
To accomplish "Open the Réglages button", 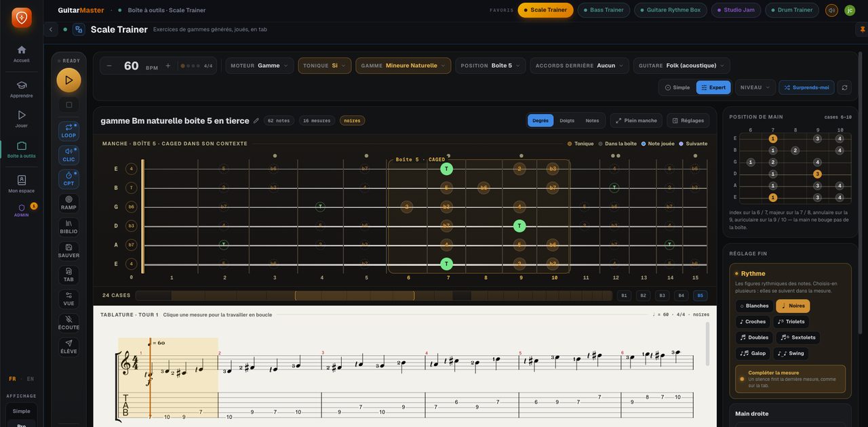I will (x=688, y=121).
